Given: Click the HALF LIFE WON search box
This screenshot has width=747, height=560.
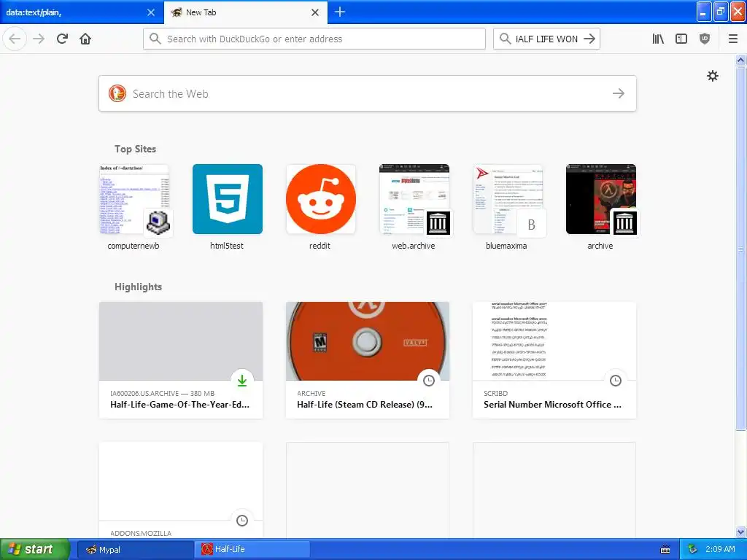Looking at the screenshot, I should click(x=546, y=39).
